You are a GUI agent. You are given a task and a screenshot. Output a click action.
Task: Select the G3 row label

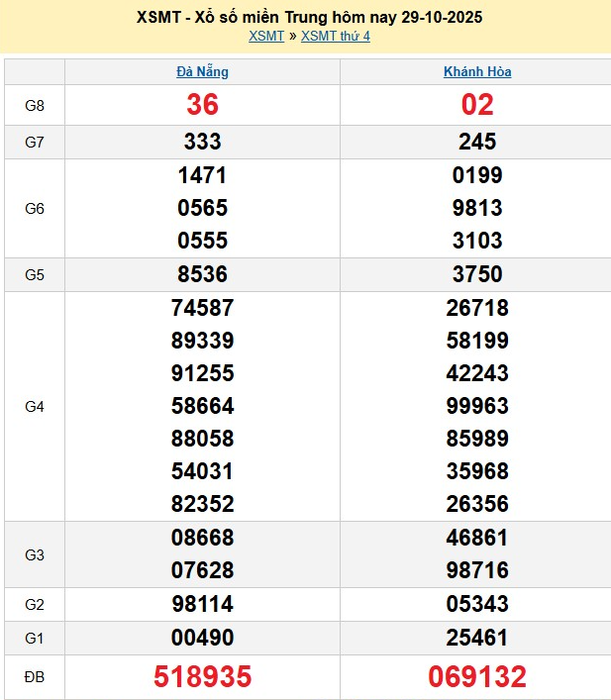coord(35,554)
